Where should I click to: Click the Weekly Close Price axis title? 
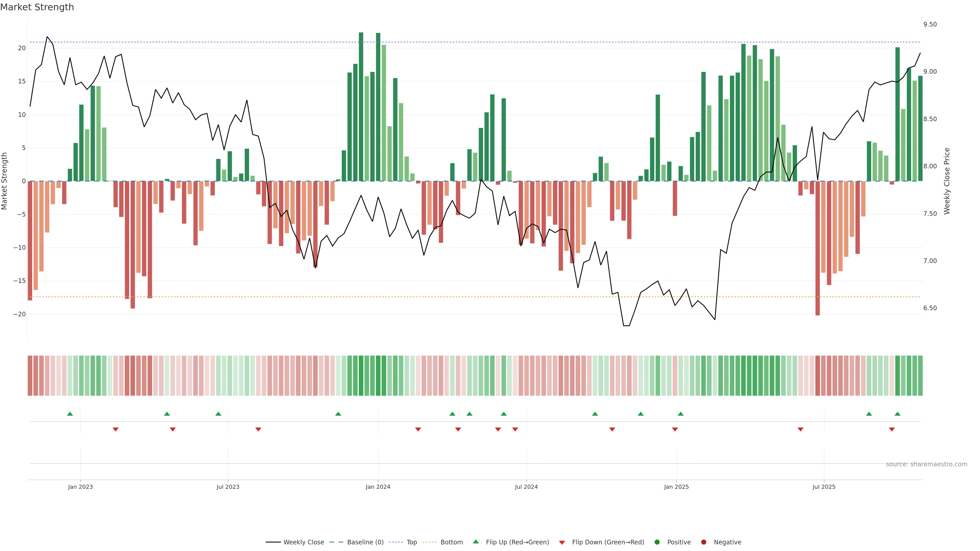(x=947, y=181)
